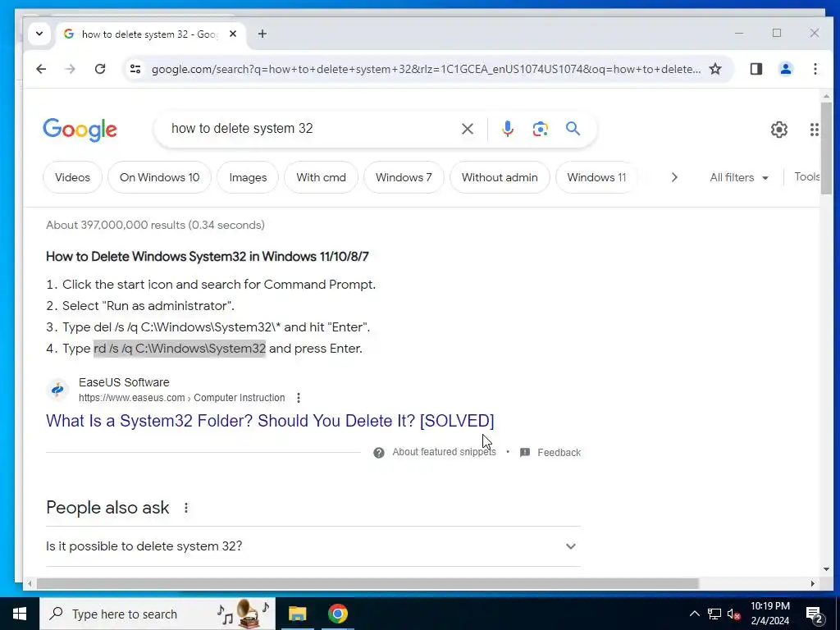Click into the Google search input field
840x630 pixels.
pos(311,129)
